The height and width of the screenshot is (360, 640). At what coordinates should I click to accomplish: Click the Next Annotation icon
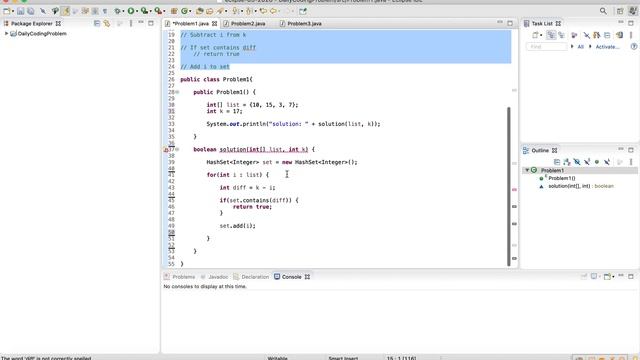(236, 11)
